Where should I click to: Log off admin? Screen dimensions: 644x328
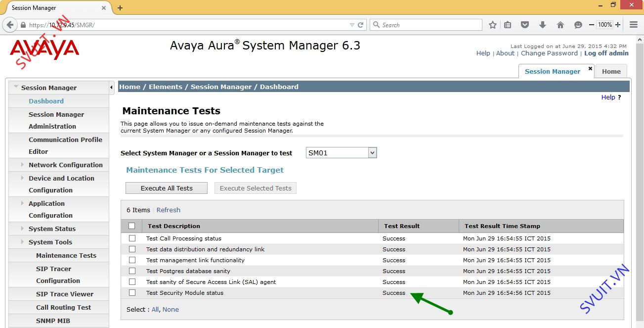(606, 53)
